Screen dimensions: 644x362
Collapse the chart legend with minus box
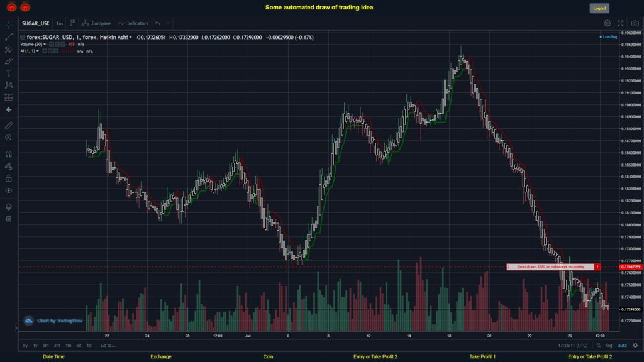tap(23, 37)
